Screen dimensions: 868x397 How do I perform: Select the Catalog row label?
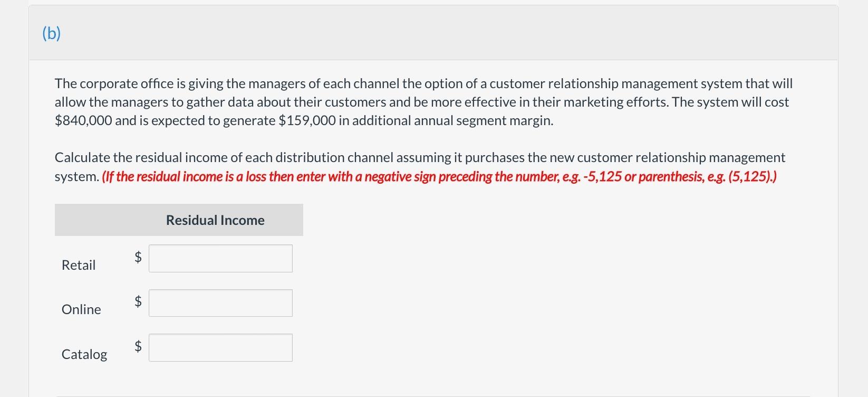[x=84, y=354]
